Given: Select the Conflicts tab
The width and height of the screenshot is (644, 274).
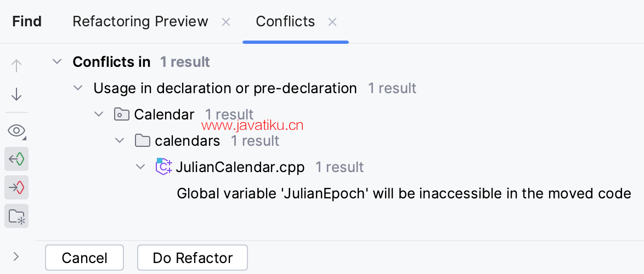Looking at the screenshot, I should (x=285, y=21).
